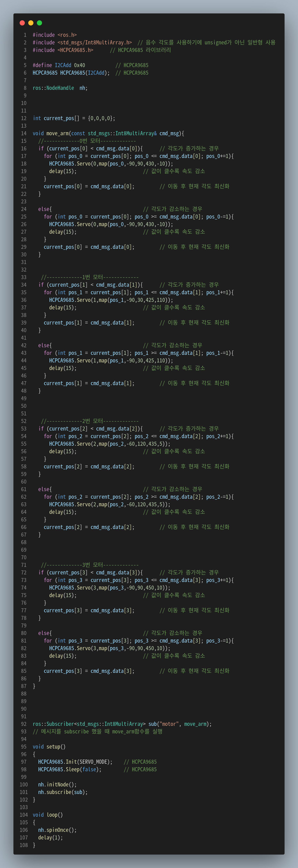Click 'void loop()' function header
298x868 pixels.
48,815
